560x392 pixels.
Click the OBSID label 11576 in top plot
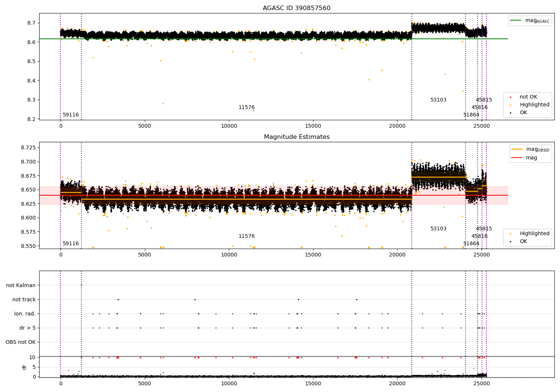pos(246,108)
